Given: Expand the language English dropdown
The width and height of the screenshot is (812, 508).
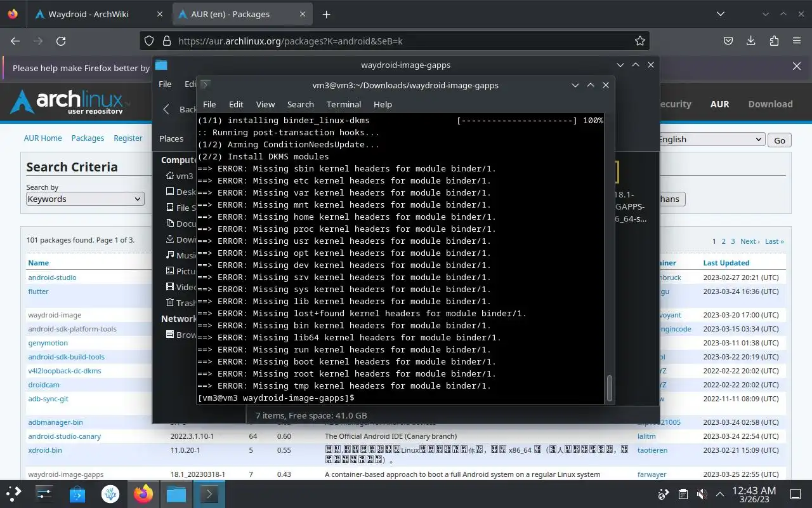Looking at the screenshot, I should 710,139.
